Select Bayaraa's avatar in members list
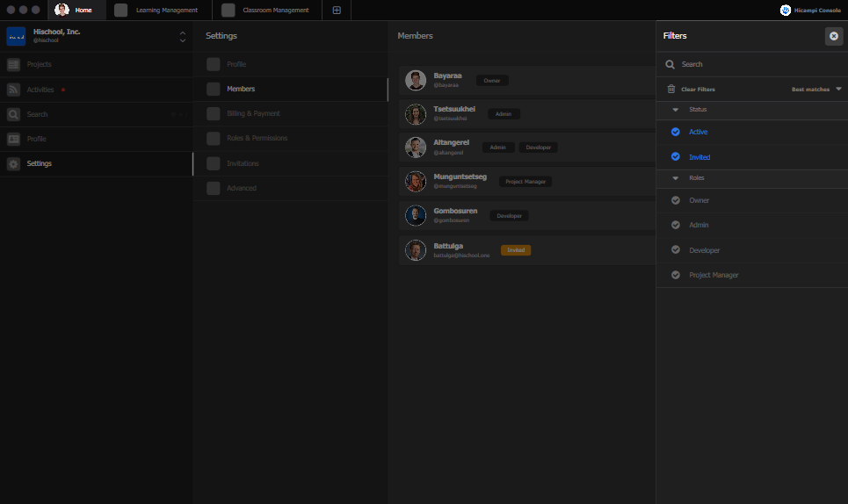 pyautogui.click(x=416, y=81)
